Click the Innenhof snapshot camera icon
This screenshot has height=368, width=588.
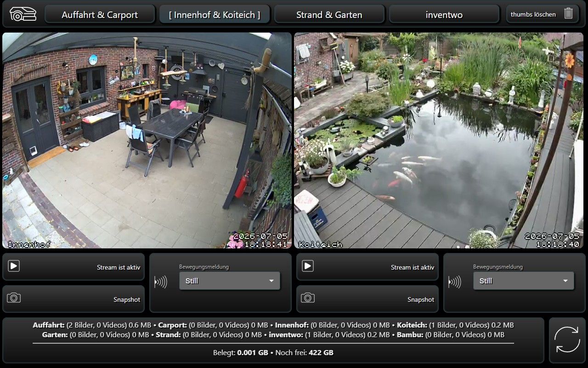pos(14,298)
